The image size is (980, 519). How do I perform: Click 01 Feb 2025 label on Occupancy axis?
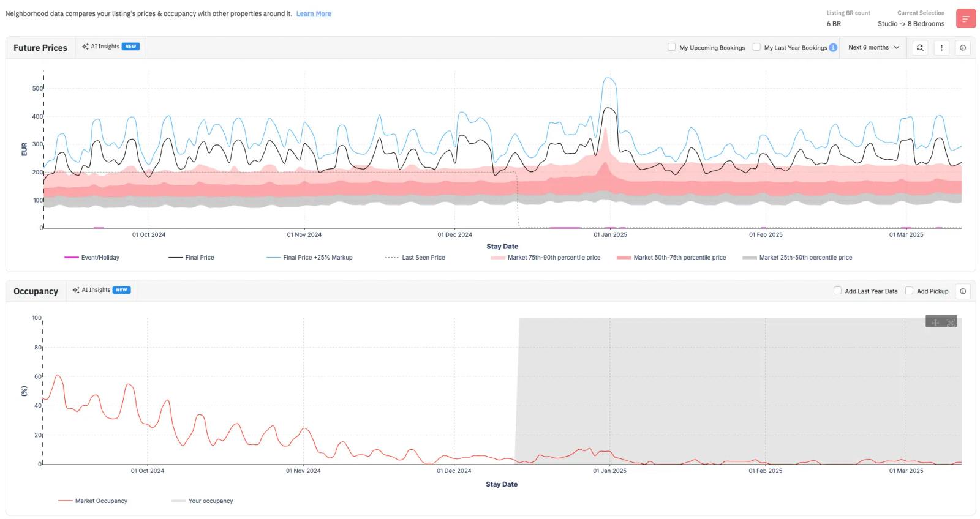tap(765, 471)
